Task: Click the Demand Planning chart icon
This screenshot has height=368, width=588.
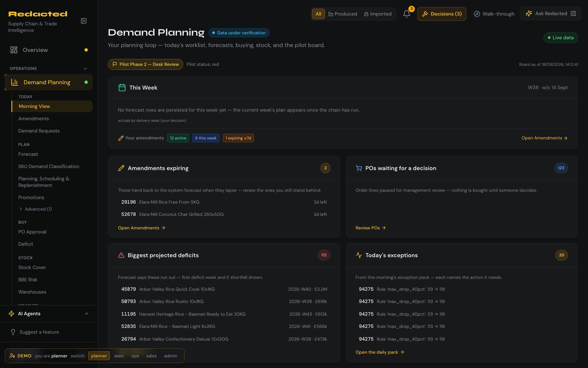Action: 14,82
